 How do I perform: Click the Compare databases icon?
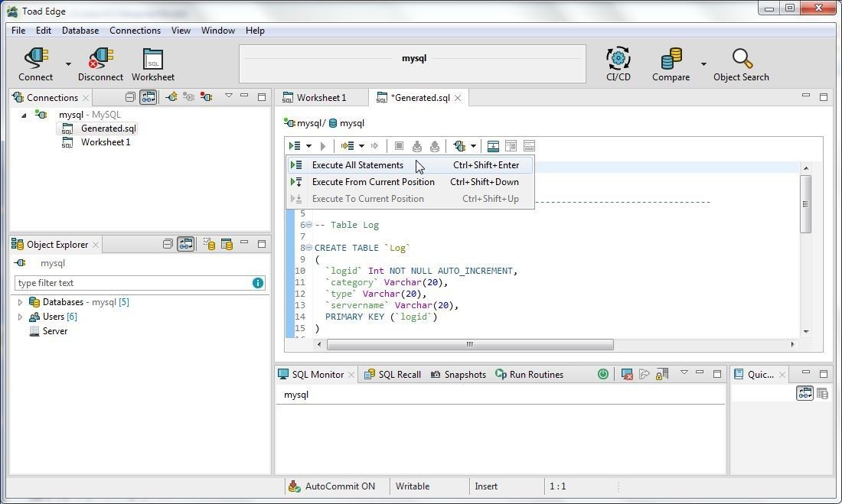(671, 58)
